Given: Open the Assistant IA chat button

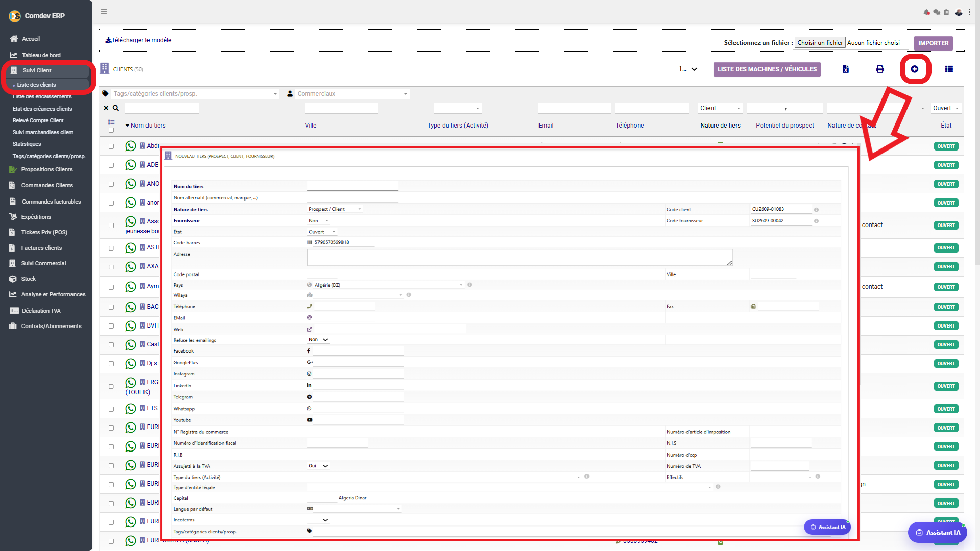Looking at the screenshot, I should point(937,532).
